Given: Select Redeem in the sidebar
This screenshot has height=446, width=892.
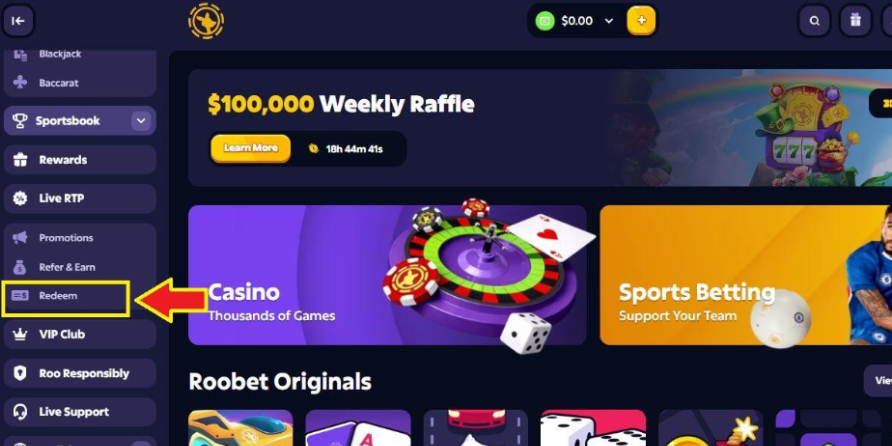Looking at the screenshot, I should [65, 298].
